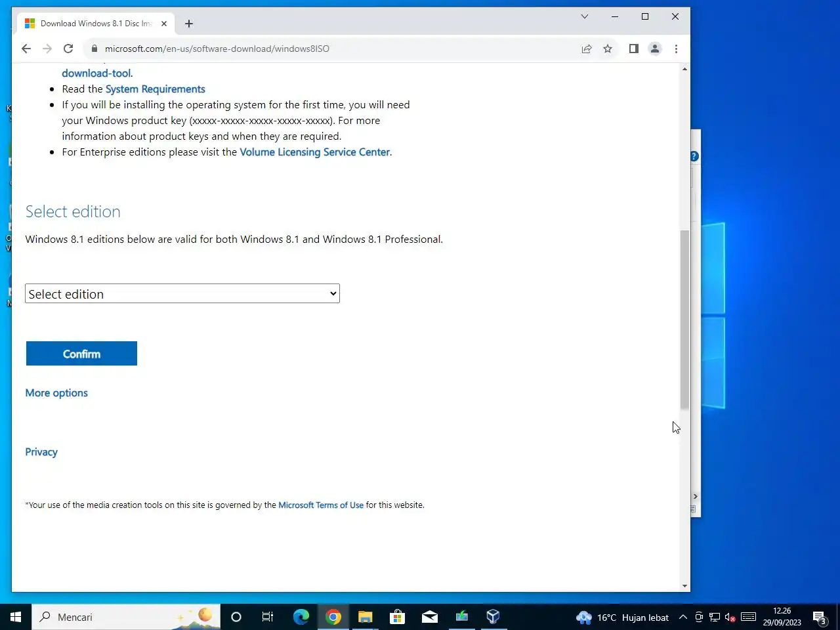Click the forward navigation arrow
This screenshot has width=840, height=630.
click(x=47, y=49)
